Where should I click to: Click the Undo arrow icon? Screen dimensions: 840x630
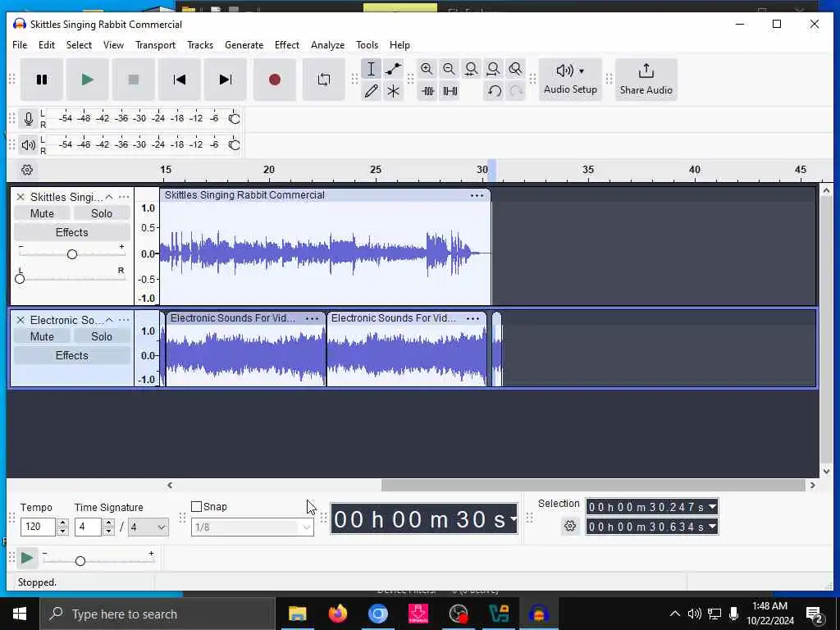tap(494, 91)
